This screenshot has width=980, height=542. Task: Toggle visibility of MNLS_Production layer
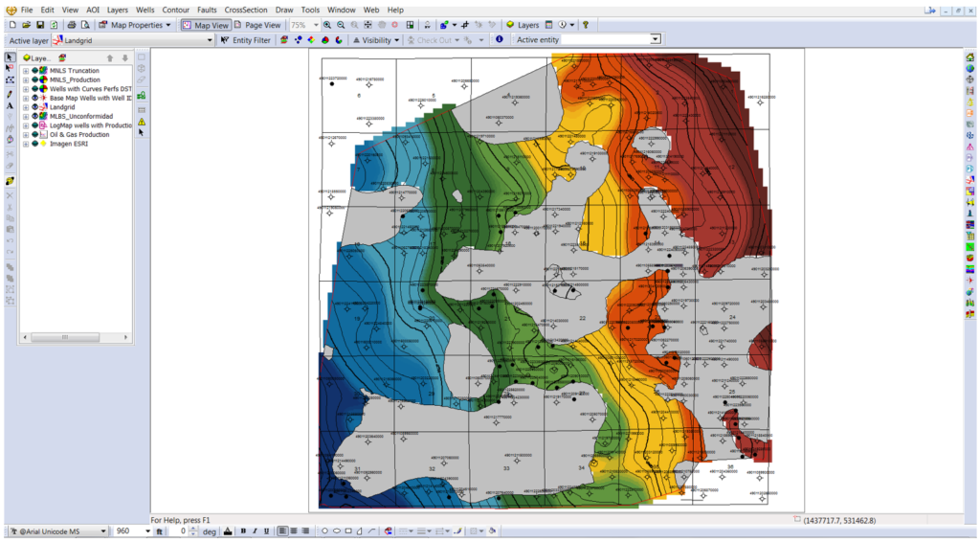pos(35,80)
